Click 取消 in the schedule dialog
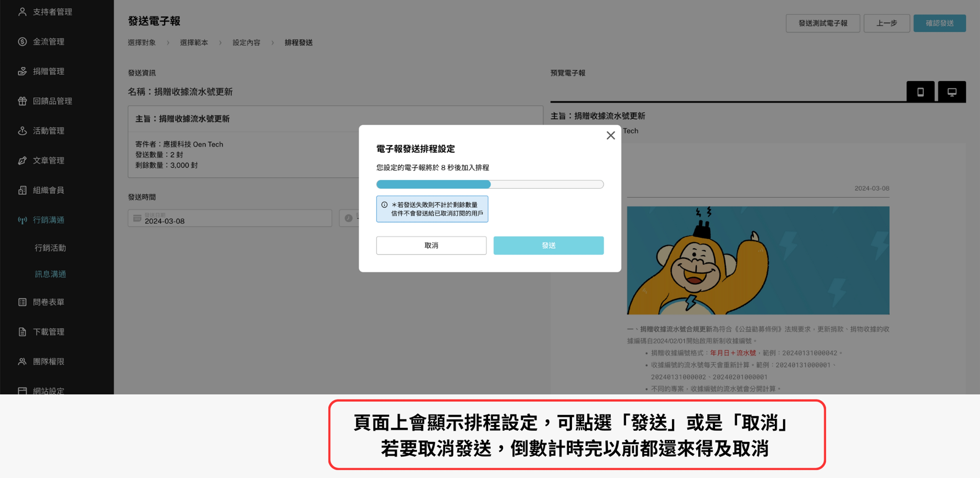Screen dimensions: 980x478 [x=431, y=245]
